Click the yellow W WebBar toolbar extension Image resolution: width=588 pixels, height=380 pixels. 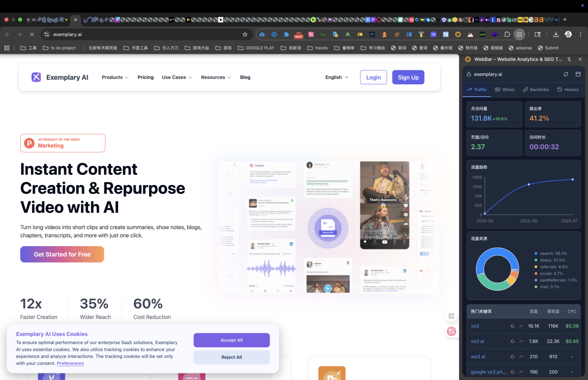tap(458, 34)
